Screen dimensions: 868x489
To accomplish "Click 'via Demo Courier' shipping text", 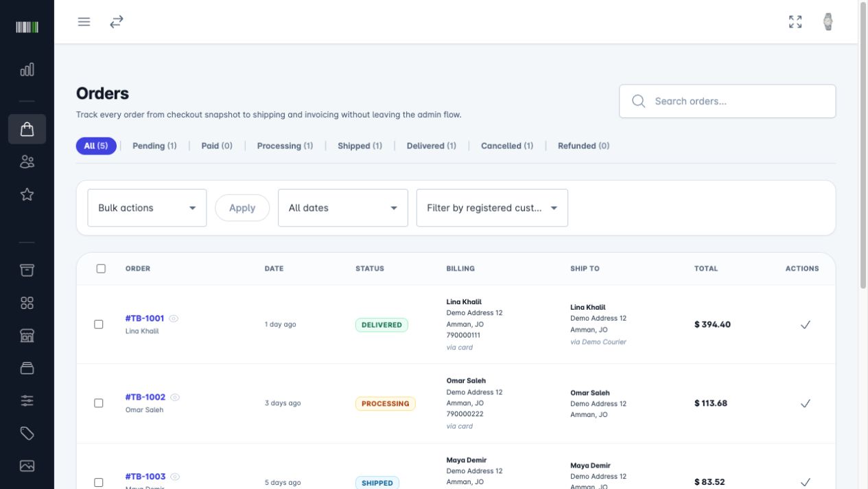I will pyautogui.click(x=598, y=342).
